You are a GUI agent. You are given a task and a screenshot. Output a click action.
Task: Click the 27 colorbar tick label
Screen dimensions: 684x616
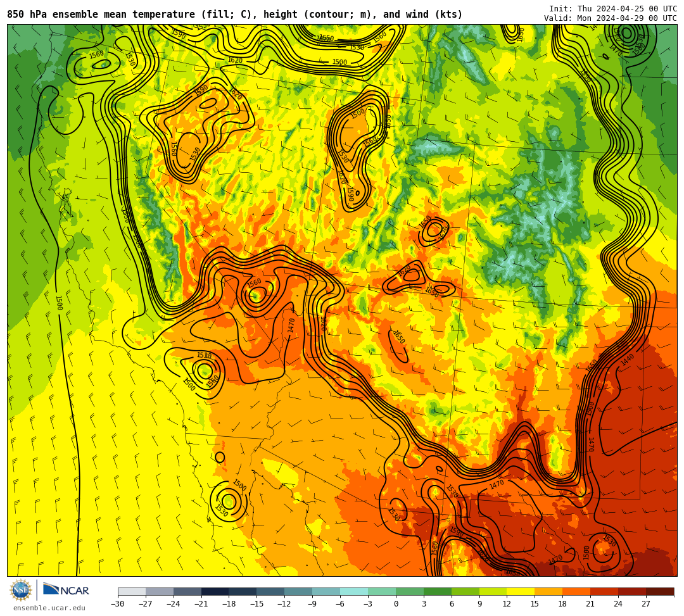(x=647, y=604)
